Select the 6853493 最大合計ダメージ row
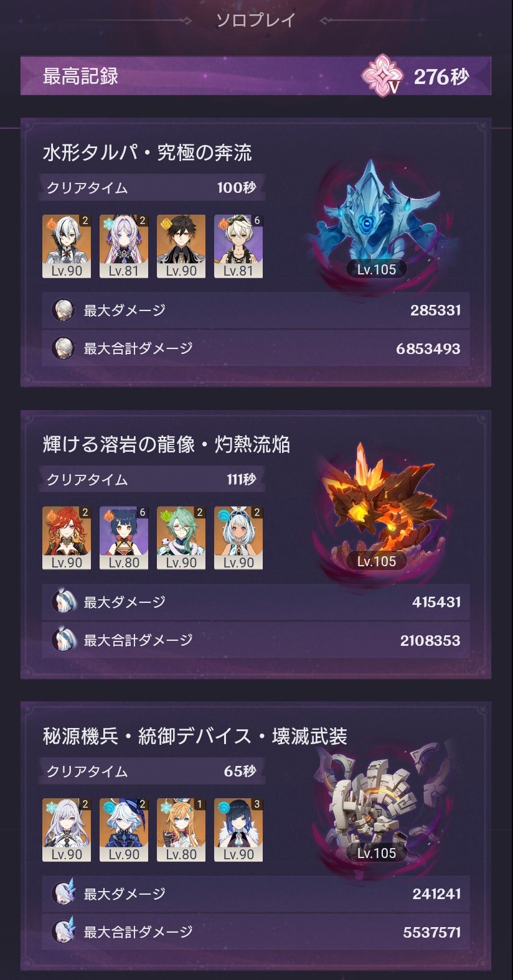 (x=256, y=348)
